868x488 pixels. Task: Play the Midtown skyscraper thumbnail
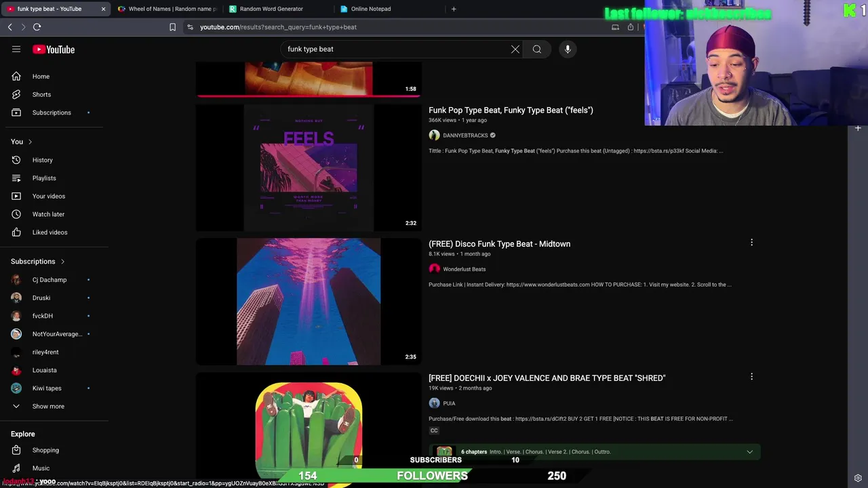point(309,302)
